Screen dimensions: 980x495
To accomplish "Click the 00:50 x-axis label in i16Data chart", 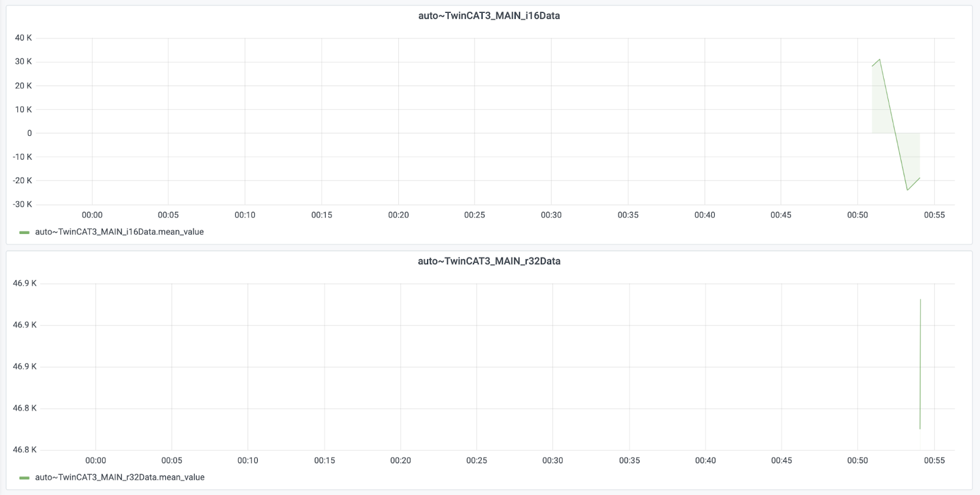I will pyautogui.click(x=858, y=215).
